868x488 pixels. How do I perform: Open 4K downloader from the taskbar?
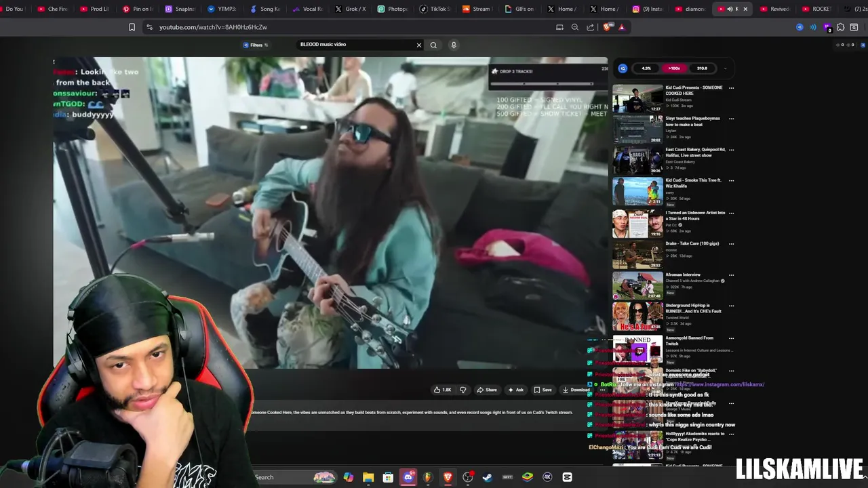tap(547, 477)
